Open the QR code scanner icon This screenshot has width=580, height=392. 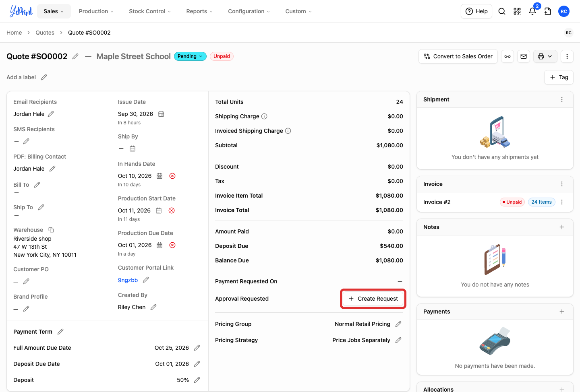(517, 11)
